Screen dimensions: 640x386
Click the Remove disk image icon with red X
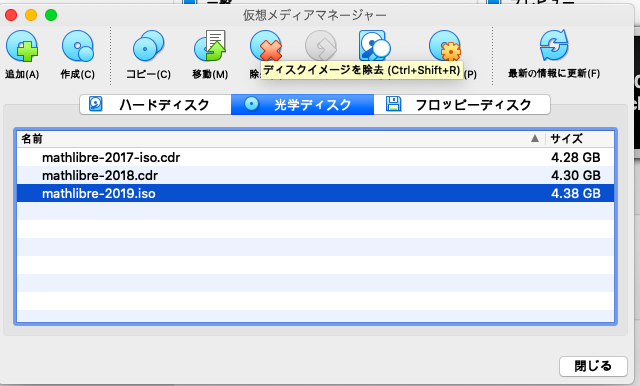pyautogui.click(x=266, y=46)
